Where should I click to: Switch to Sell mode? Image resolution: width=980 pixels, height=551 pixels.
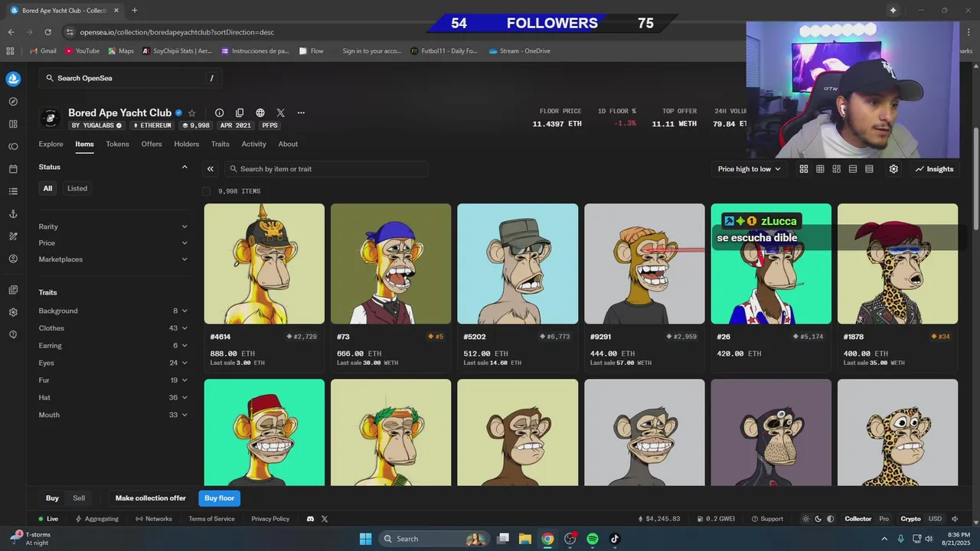point(79,498)
